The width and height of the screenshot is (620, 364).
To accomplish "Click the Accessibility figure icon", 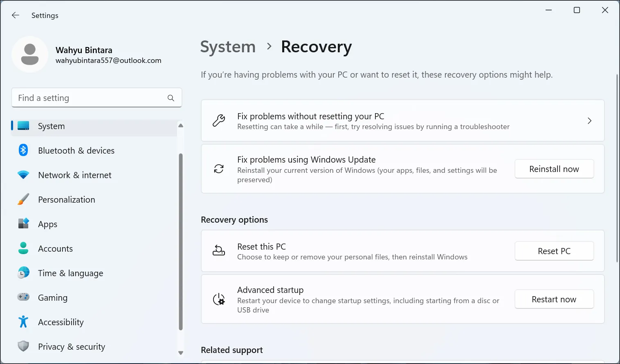I will point(23,322).
